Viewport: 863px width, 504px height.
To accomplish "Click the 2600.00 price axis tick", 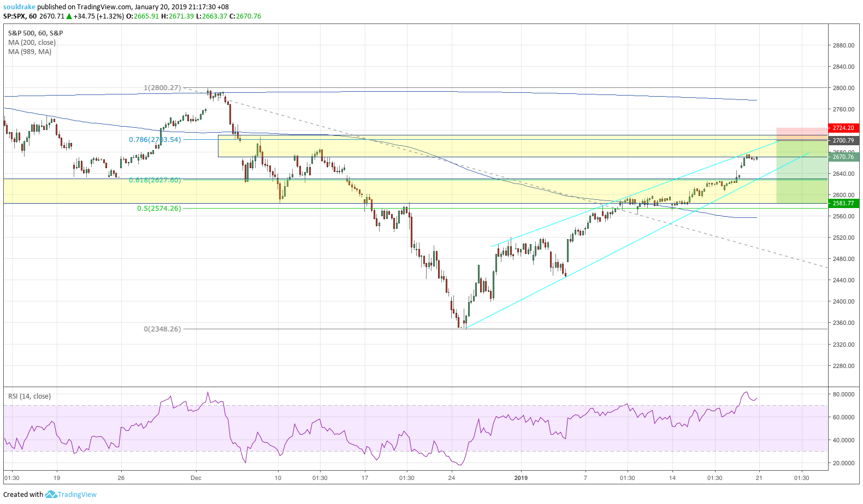I will click(x=844, y=195).
